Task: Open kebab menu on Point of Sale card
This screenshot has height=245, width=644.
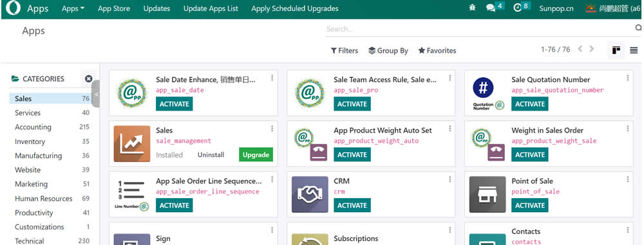Action: click(x=627, y=179)
